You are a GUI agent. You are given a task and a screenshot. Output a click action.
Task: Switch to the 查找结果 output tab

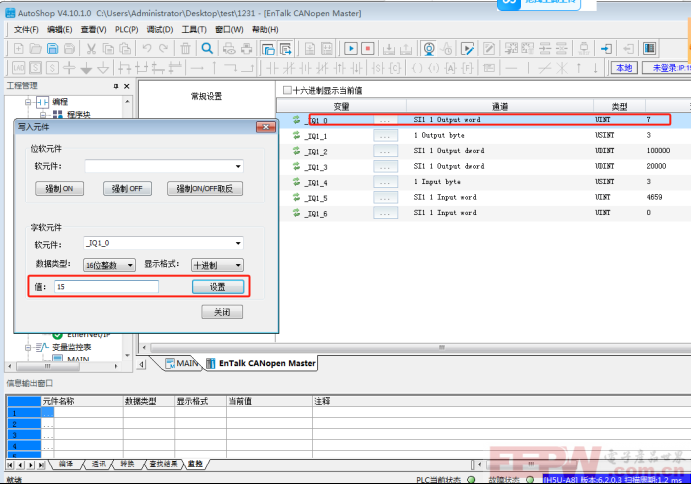point(163,464)
